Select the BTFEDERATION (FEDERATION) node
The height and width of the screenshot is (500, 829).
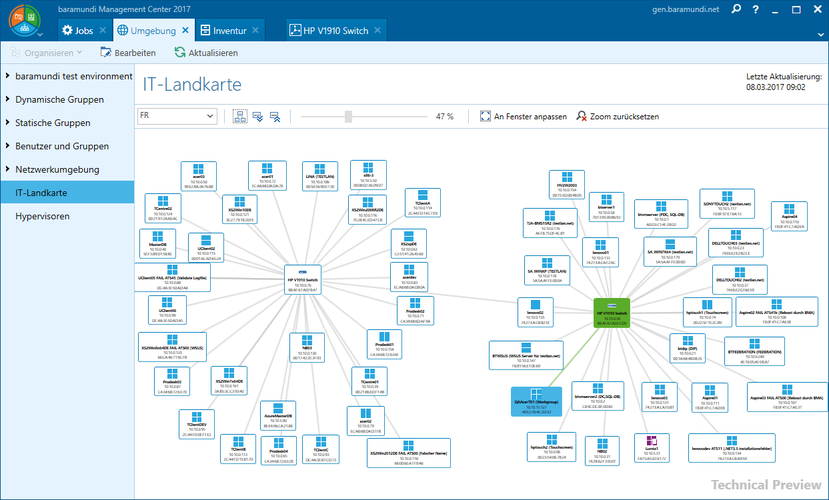click(754, 351)
